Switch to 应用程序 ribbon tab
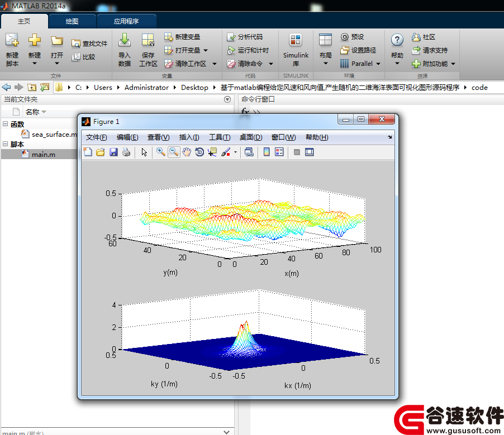The width and height of the screenshot is (504, 435). pos(126,21)
